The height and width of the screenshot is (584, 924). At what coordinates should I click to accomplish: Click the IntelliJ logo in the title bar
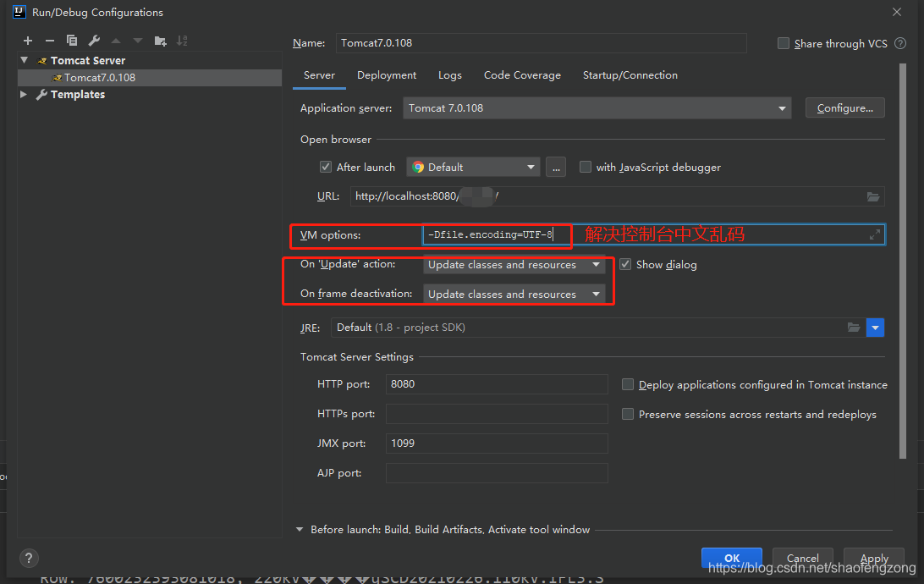[x=19, y=12]
